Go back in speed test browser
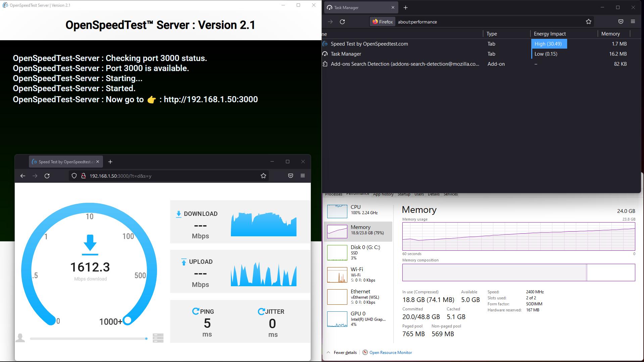The height and width of the screenshot is (362, 644). pos(23,176)
